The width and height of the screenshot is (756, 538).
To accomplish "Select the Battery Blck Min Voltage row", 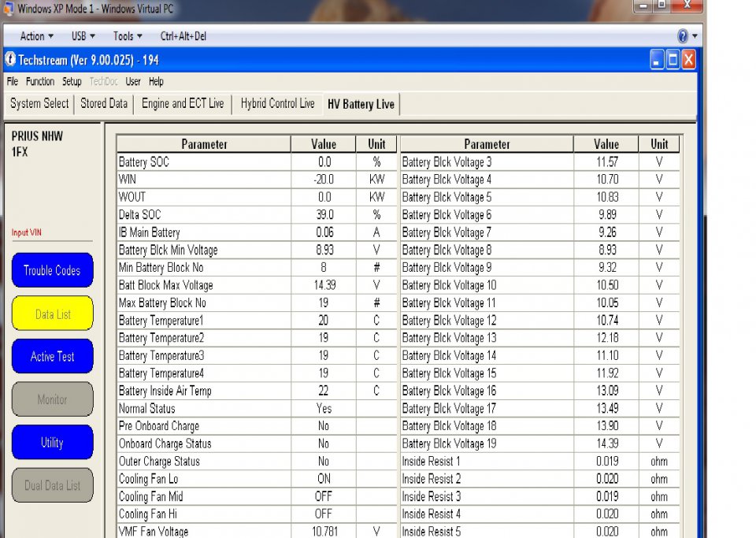I will point(257,250).
